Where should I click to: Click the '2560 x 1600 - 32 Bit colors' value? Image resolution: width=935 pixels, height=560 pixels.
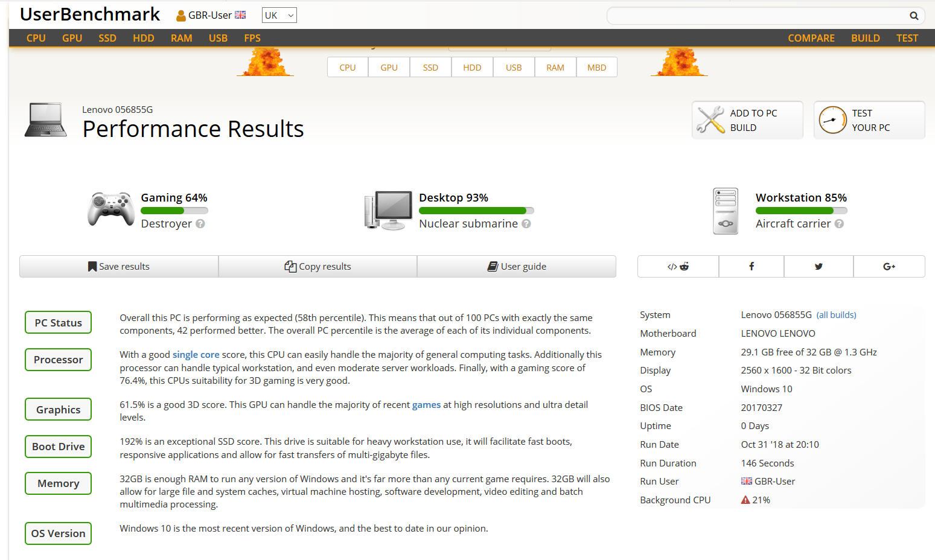coord(796,371)
